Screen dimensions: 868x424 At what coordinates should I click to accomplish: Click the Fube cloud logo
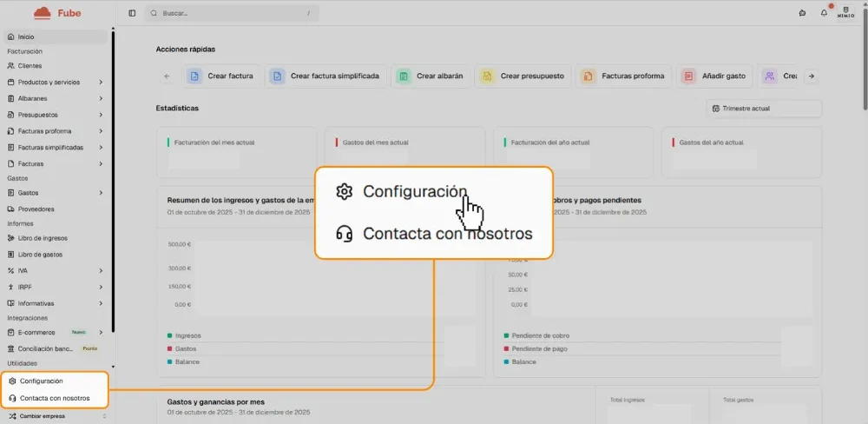pos(42,12)
